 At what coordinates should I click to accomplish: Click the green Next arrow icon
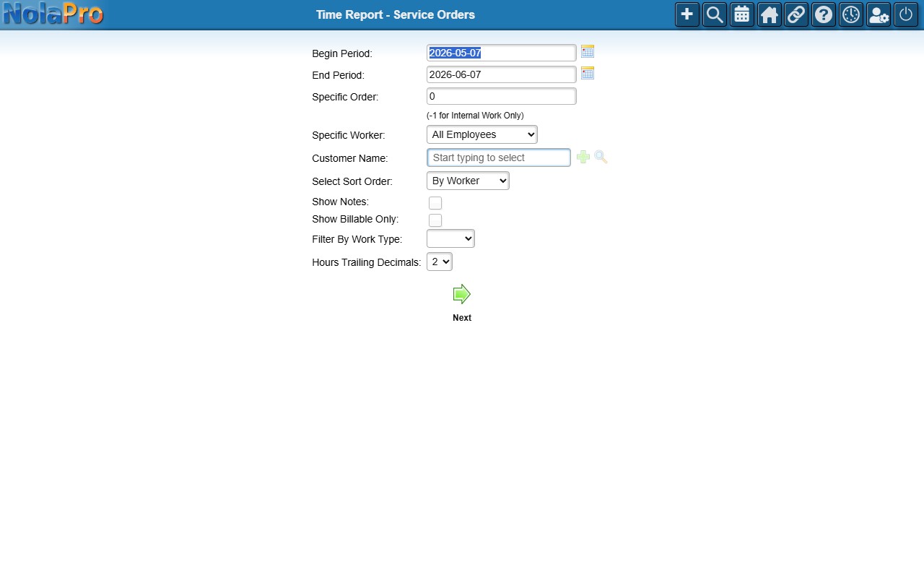click(x=462, y=294)
